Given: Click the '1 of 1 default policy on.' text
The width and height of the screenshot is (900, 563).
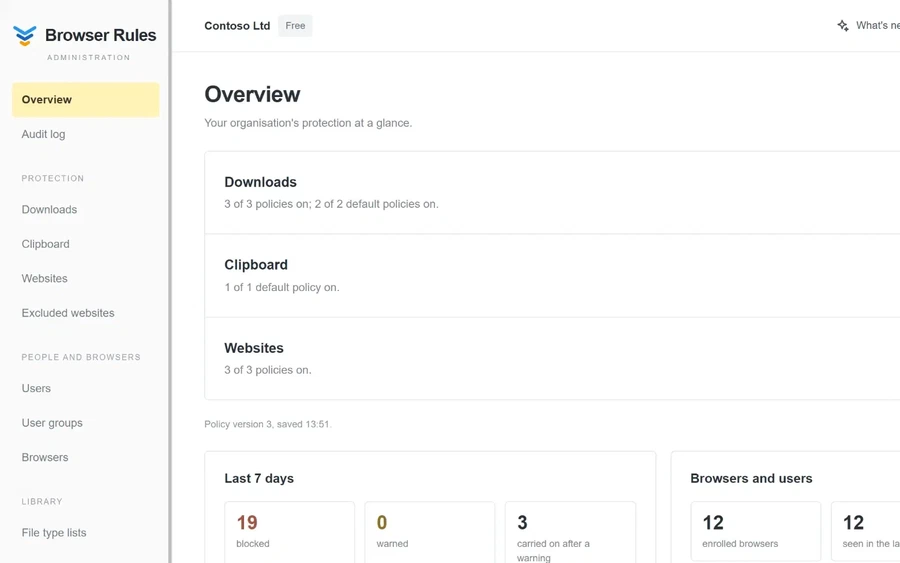Looking at the screenshot, I should tap(282, 287).
